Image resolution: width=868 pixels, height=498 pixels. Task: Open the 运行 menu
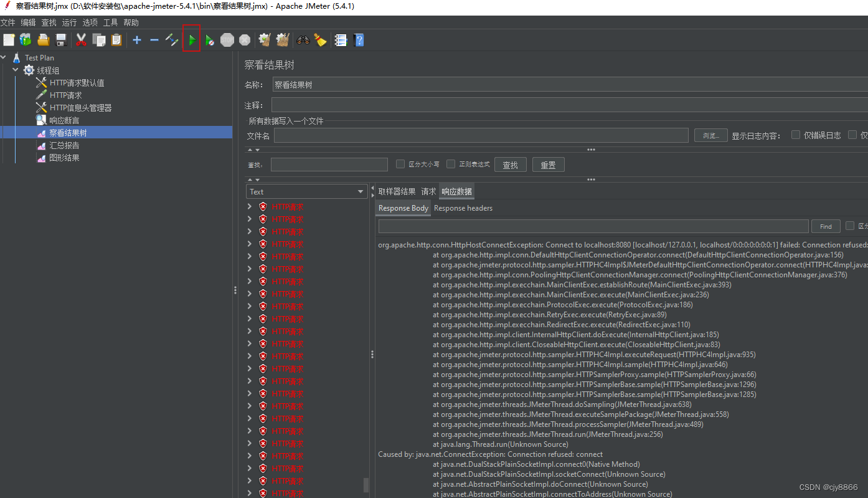click(70, 22)
